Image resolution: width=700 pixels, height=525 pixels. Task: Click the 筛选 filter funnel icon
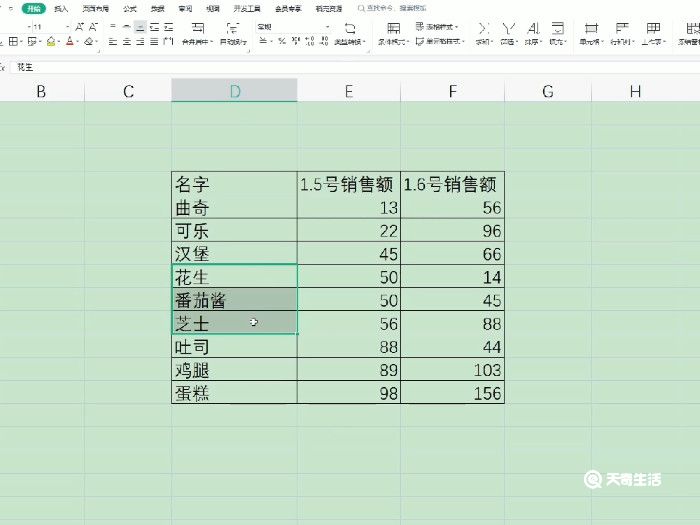pos(508,29)
